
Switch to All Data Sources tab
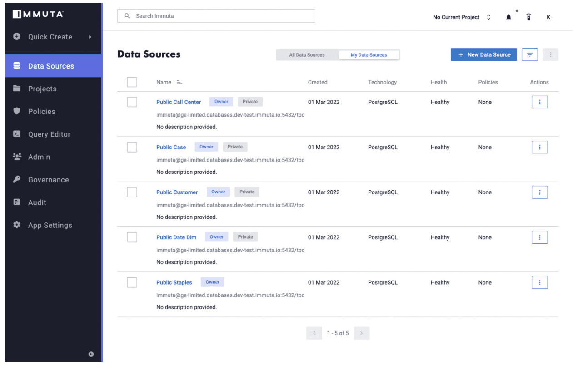307,55
